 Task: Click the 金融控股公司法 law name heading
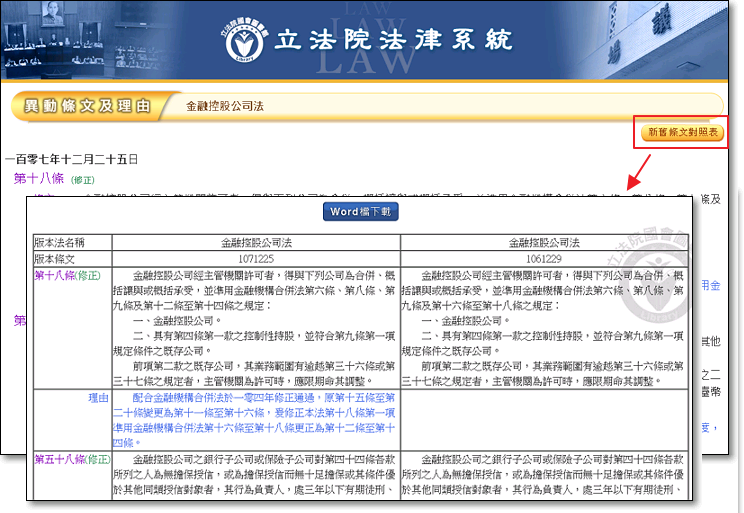[225, 106]
